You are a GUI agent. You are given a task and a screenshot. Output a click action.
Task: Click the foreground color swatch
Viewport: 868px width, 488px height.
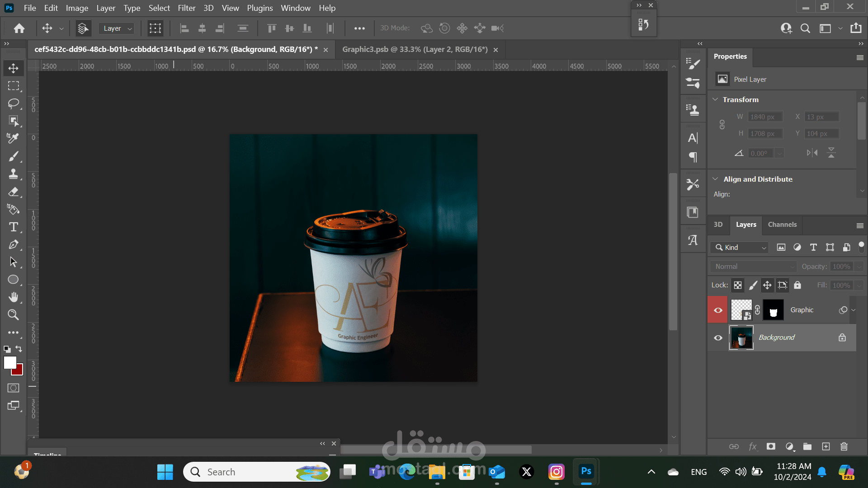point(10,362)
